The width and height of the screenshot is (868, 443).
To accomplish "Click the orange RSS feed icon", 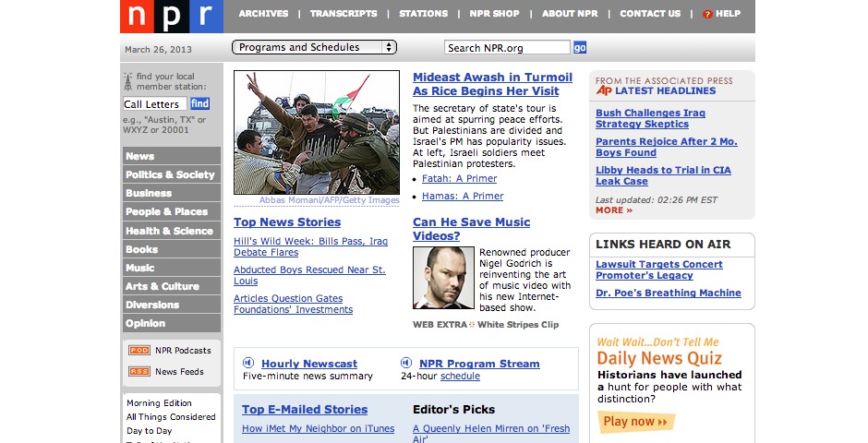I will click(139, 372).
